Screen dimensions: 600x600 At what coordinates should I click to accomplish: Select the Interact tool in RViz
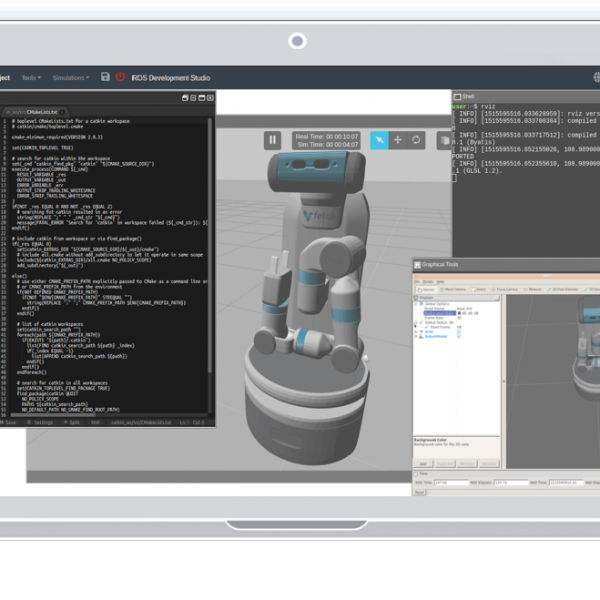click(x=427, y=290)
